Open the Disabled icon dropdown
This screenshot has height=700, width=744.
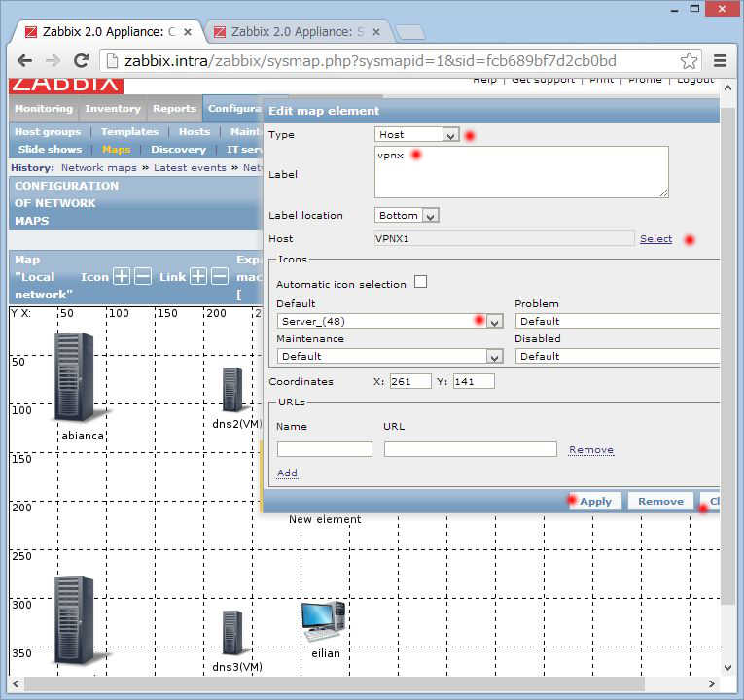[x=618, y=356]
